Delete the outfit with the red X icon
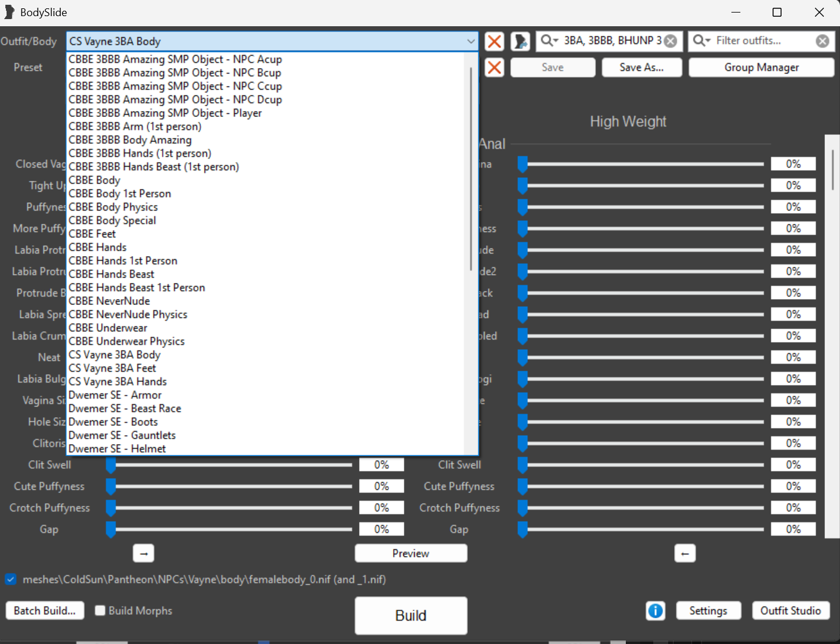The height and width of the screenshot is (644, 840). point(494,41)
